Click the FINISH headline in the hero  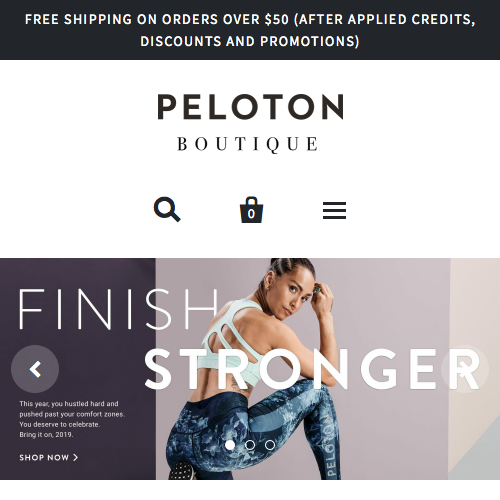click(119, 309)
